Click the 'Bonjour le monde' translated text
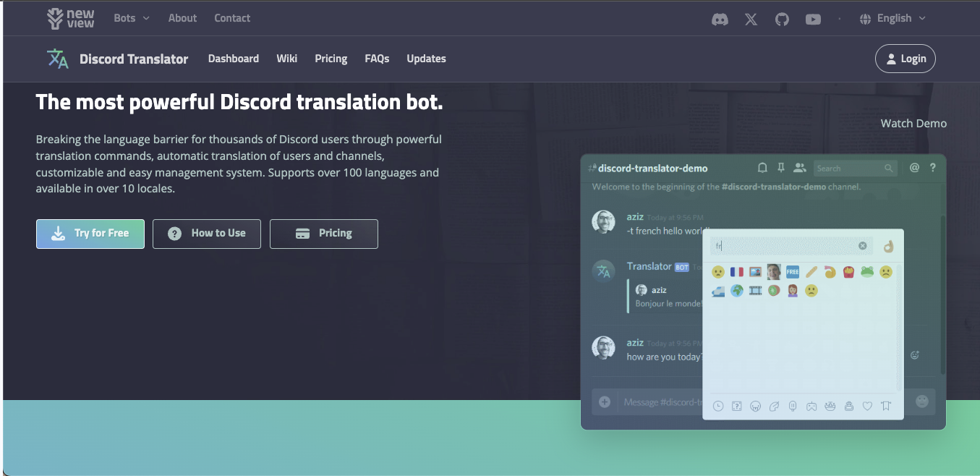The width and height of the screenshot is (980, 476). click(x=669, y=304)
